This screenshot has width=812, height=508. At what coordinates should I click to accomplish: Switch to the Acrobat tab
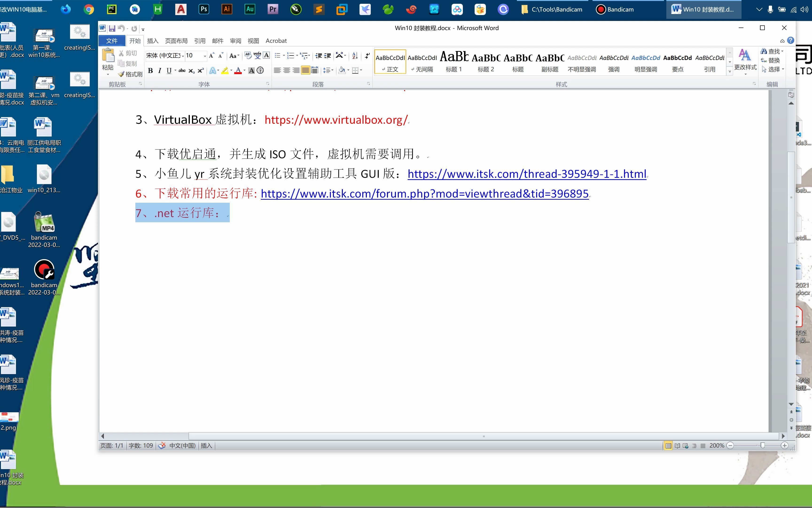tap(276, 41)
